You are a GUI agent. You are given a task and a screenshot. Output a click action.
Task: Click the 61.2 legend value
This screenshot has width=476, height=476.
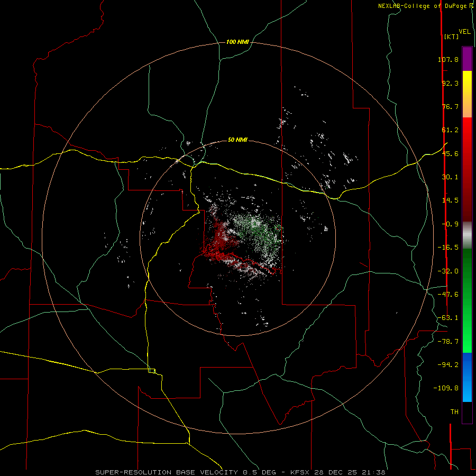point(450,130)
